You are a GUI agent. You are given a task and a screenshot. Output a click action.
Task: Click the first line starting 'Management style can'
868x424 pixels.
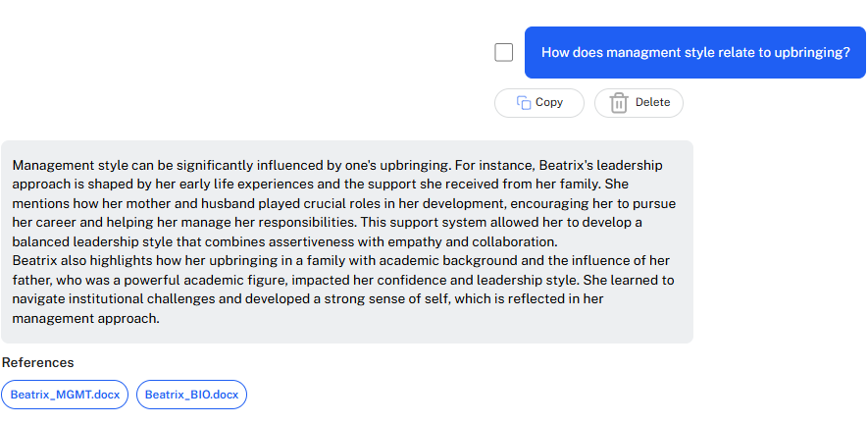[x=337, y=165]
